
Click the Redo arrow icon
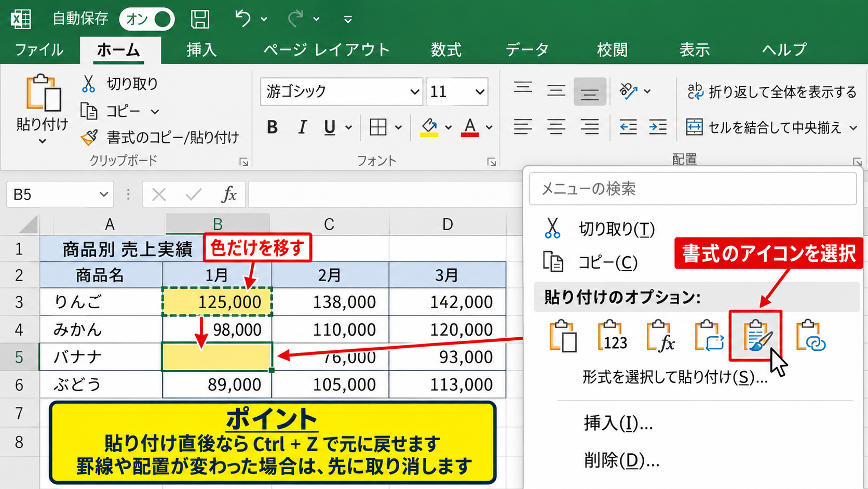pyautogui.click(x=296, y=19)
